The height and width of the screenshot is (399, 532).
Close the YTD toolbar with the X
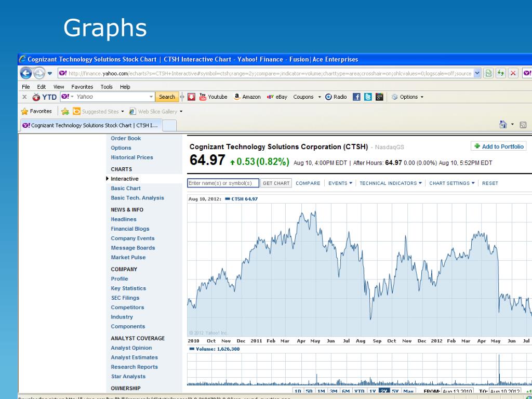pos(24,97)
